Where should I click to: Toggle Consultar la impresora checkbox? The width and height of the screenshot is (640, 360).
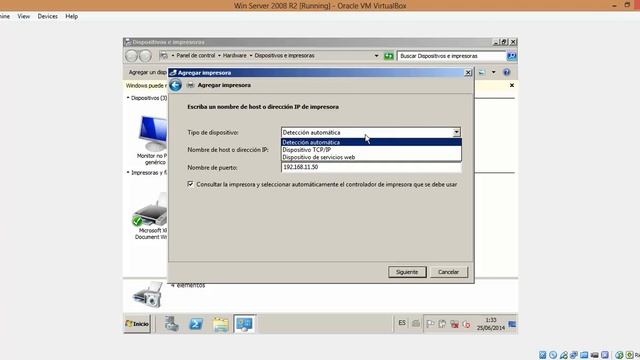pos(190,184)
